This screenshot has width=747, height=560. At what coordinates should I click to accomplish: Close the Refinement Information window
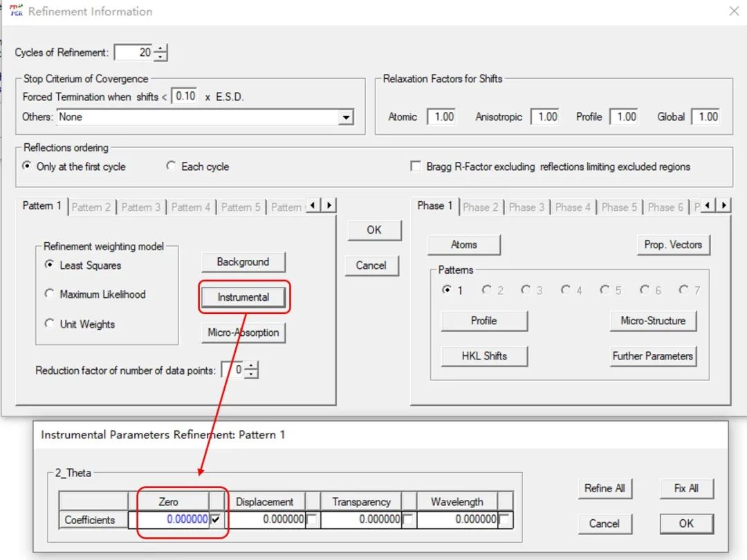coord(734,11)
